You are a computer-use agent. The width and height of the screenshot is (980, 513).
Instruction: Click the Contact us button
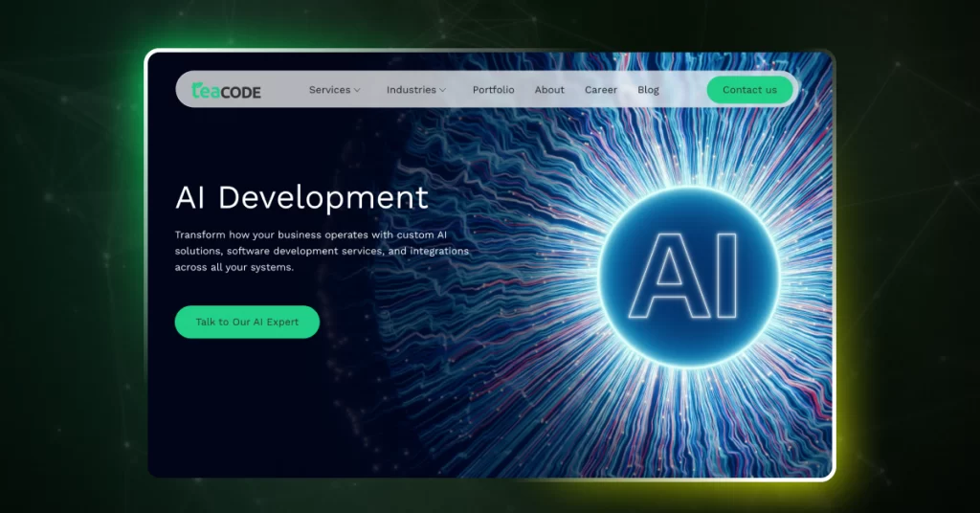click(749, 90)
